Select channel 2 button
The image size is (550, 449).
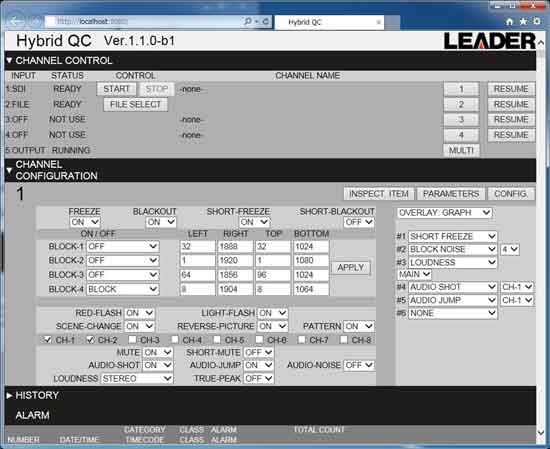coord(461,105)
